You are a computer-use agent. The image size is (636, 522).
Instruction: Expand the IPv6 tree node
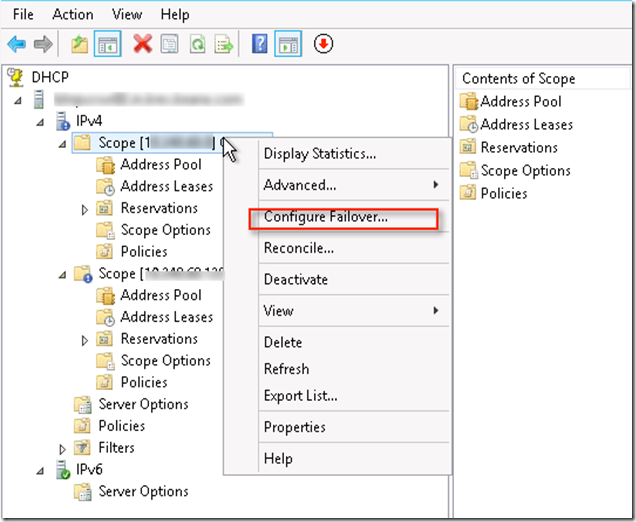click(x=39, y=469)
